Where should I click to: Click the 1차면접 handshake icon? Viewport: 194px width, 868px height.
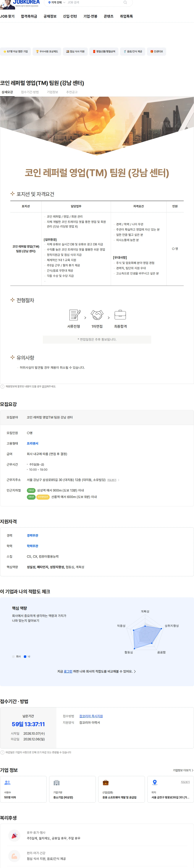click(x=97, y=315)
